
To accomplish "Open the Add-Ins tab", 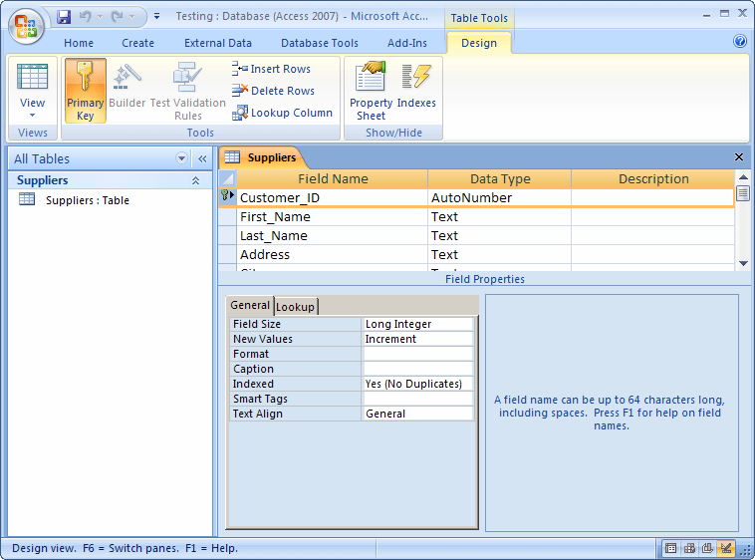I will [406, 43].
